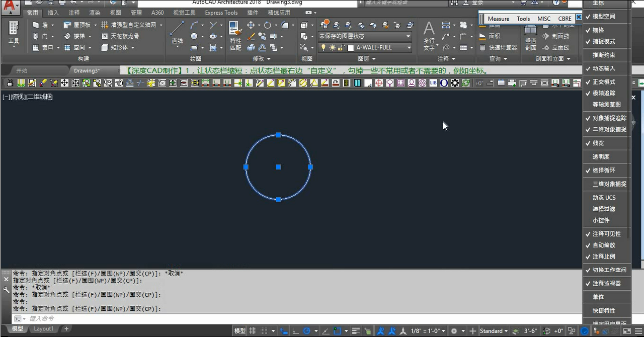Click the layer color swatch next to A-WALL-FULL
644x337 pixels.
pyautogui.click(x=351, y=48)
